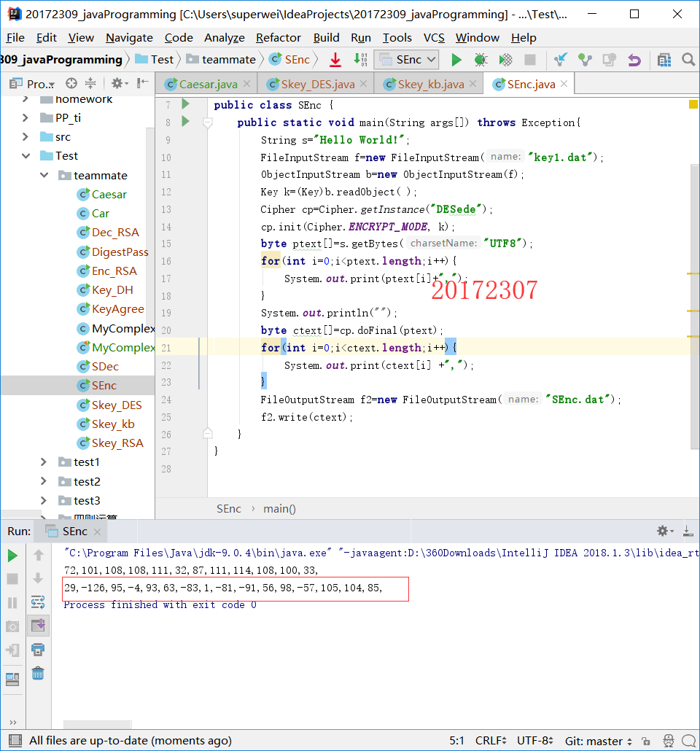Clear all console output trash icon
This screenshot has height=751, width=700.
pyautogui.click(x=38, y=674)
